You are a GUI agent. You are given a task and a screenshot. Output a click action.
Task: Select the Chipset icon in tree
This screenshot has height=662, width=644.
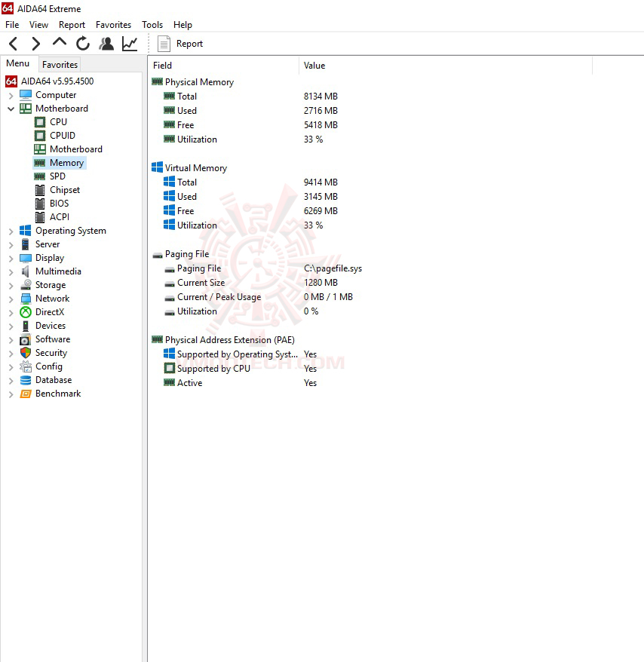40,190
